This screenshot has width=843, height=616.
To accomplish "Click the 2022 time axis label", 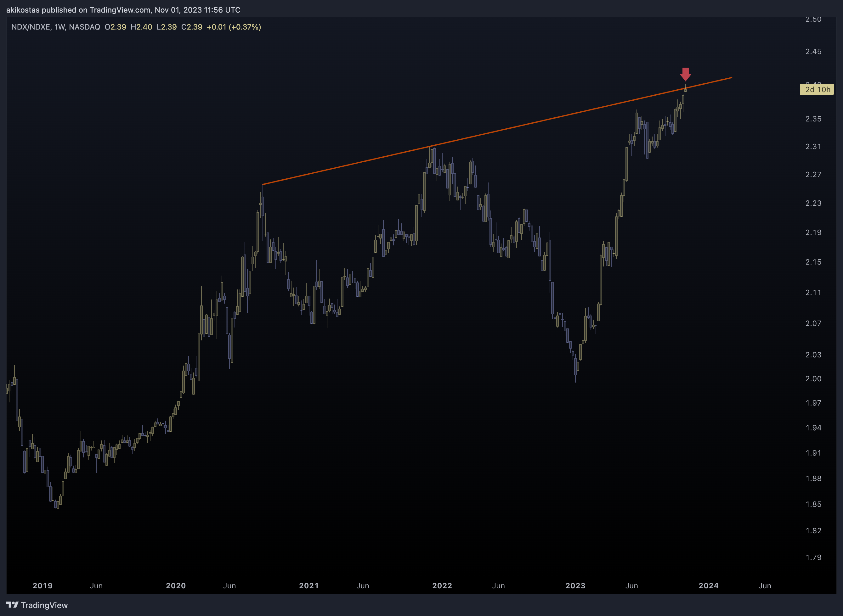I will click(442, 586).
